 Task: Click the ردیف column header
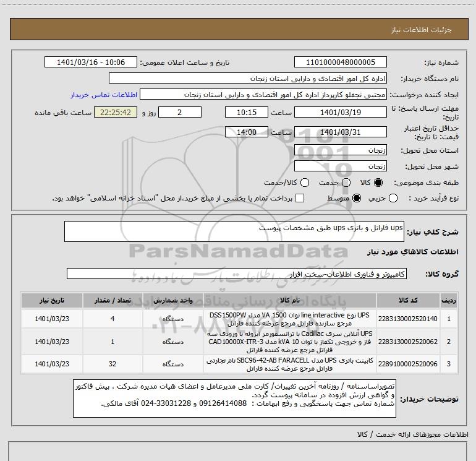pyautogui.click(x=449, y=301)
